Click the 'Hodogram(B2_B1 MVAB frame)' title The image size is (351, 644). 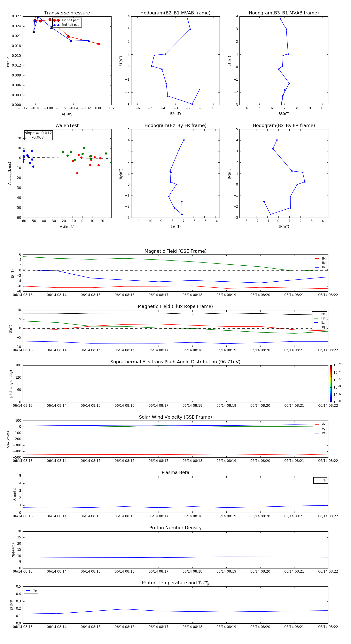pos(175,13)
